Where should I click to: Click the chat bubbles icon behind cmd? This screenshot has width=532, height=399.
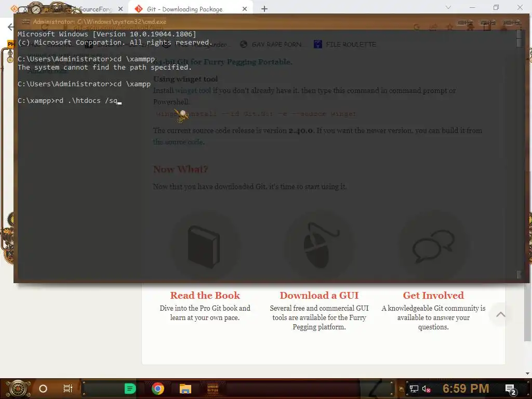[433, 247]
